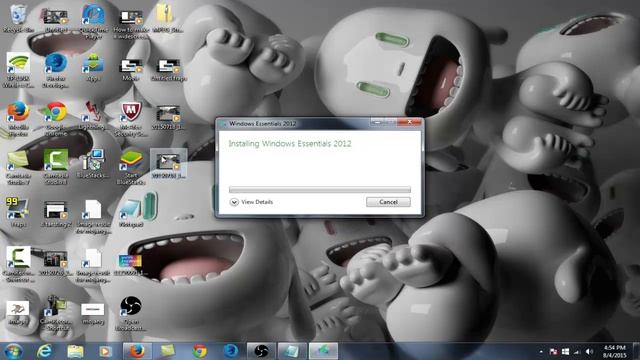This screenshot has height=360, width=640.
Task: Select the Google Chrome desktop shortcut
Action: point(56,118)
